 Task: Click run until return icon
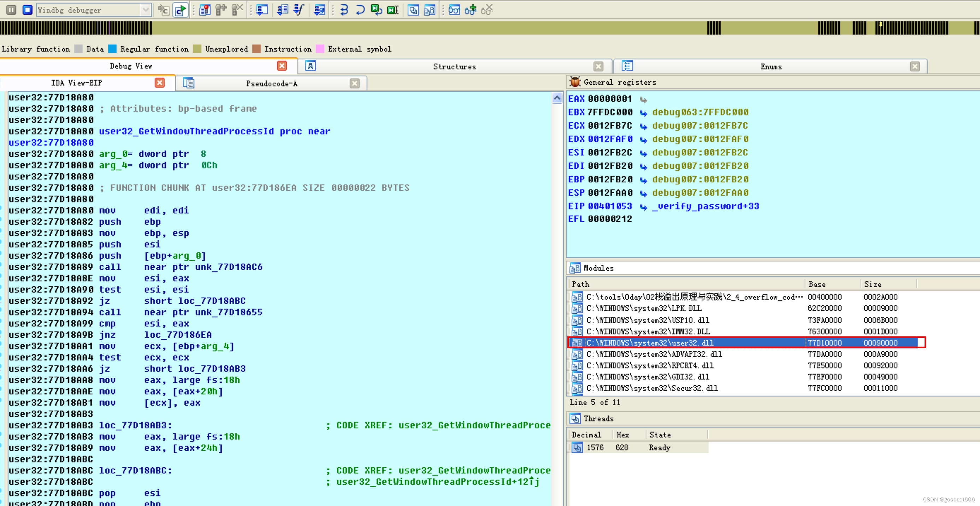[376, 10]
